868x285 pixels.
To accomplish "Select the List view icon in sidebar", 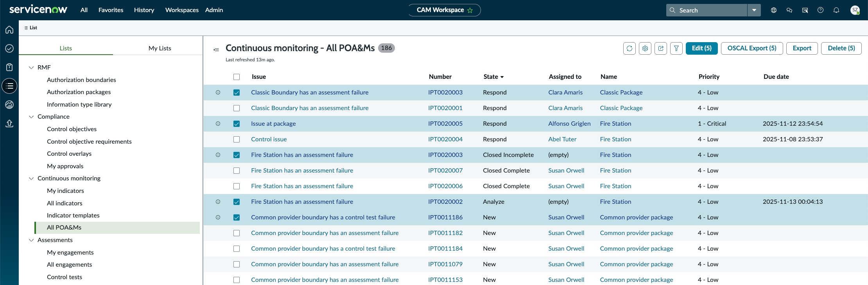I will coord(9,86).
